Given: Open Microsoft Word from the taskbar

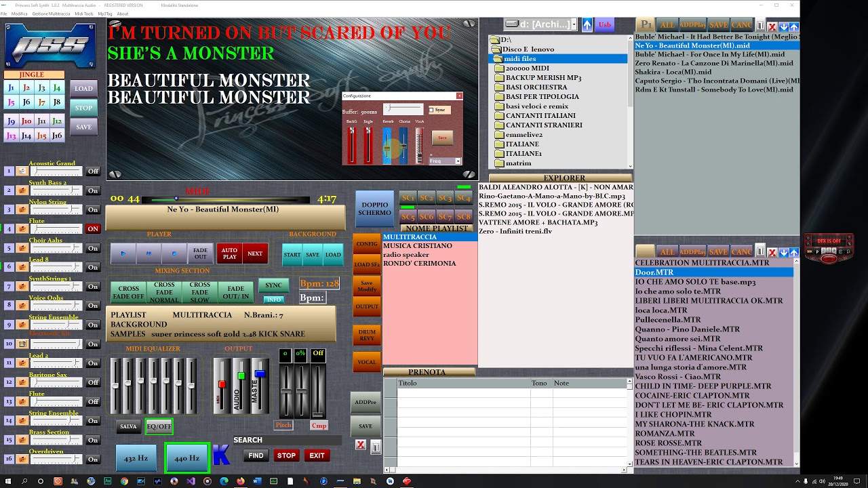Looking at the screenshot, I should [256, 481].
